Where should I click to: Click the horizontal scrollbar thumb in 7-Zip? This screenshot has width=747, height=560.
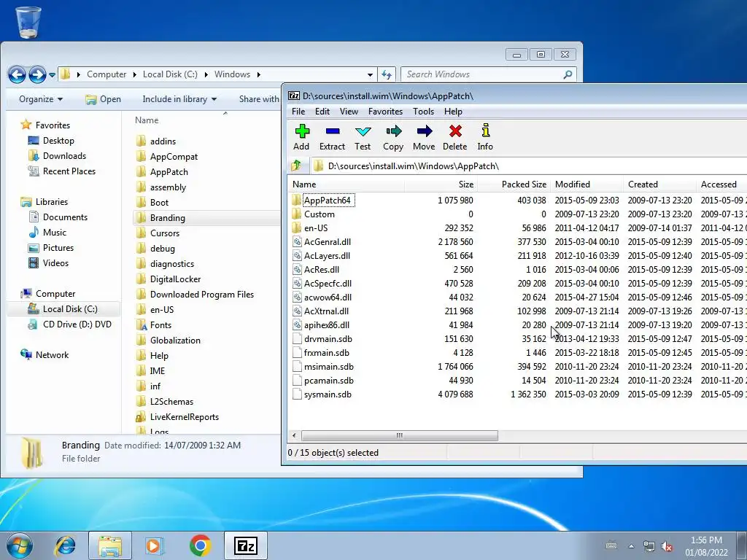tap(400, 435)
